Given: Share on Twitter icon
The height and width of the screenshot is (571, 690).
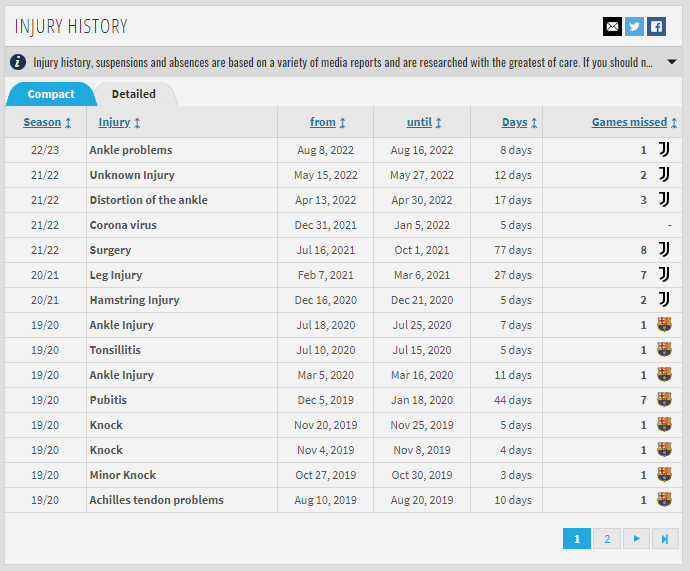Looking at the screenshot, I should (x=634, y=27).
